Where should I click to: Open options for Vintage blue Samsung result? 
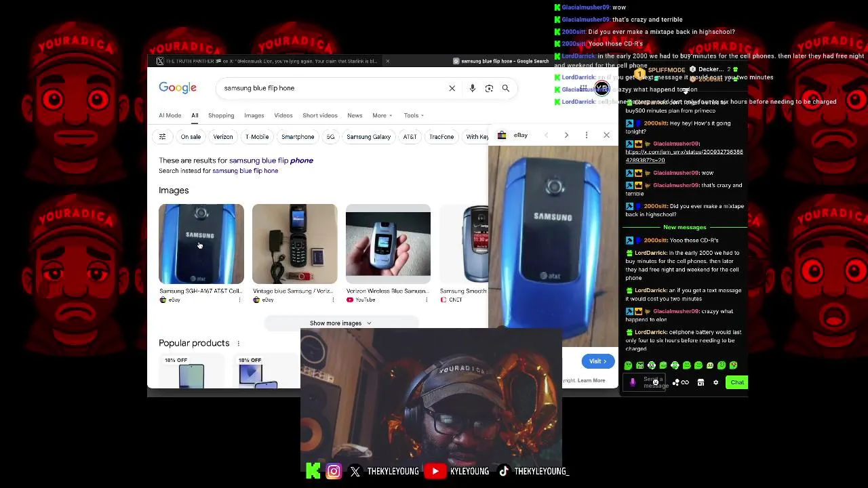coord(333,300)
